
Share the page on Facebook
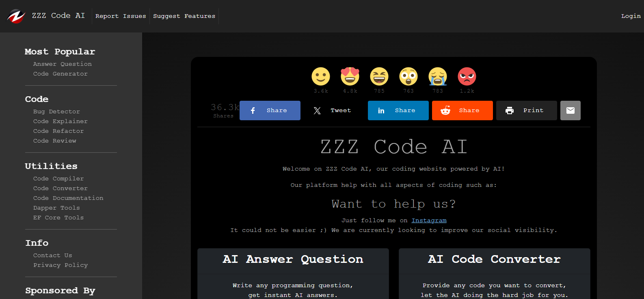270,110
